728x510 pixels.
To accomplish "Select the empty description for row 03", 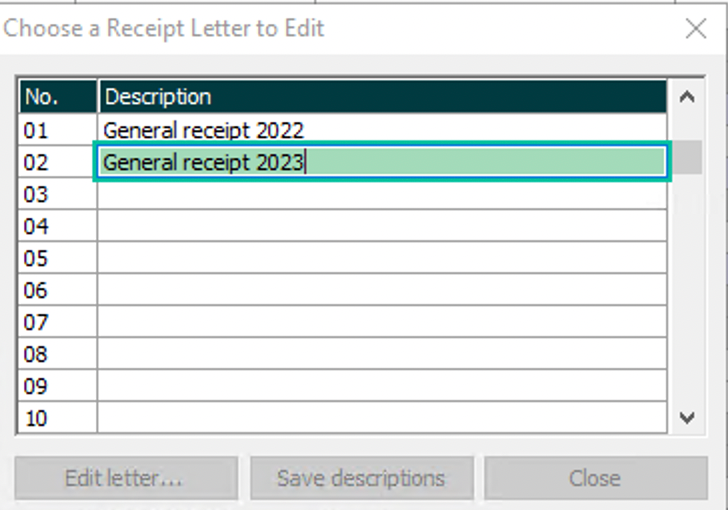I will click(x=382, y=194).
